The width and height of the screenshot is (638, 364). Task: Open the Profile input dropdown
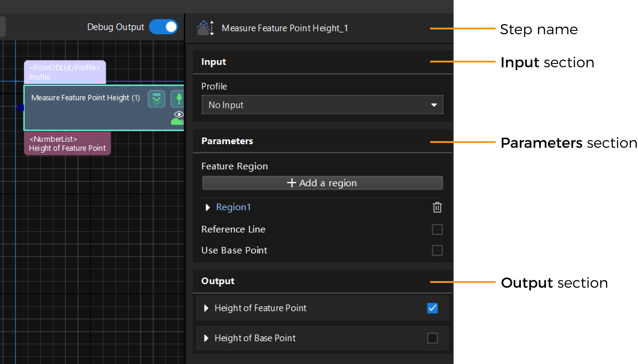(322, 105)
